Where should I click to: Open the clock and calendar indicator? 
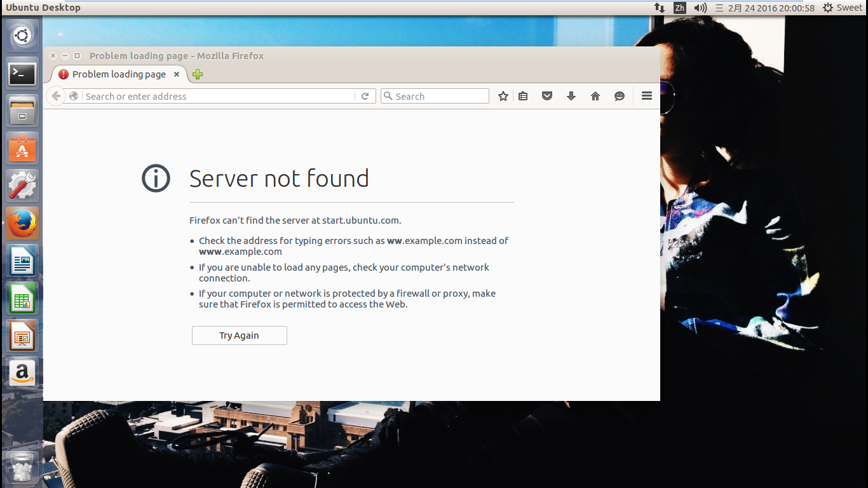[x=765, y=8]
